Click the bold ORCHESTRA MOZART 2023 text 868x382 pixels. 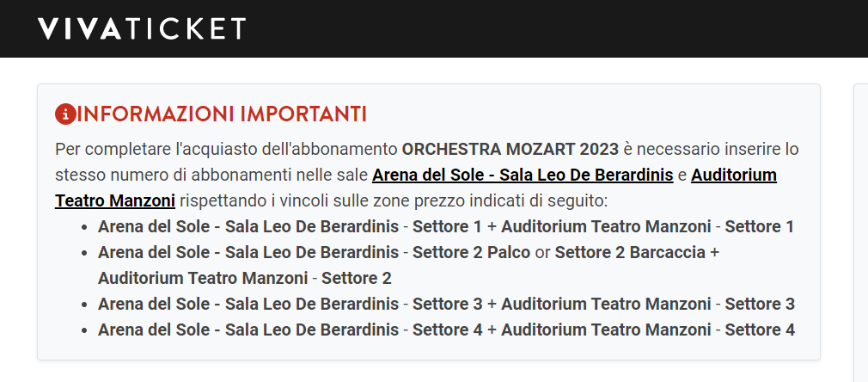510,150
